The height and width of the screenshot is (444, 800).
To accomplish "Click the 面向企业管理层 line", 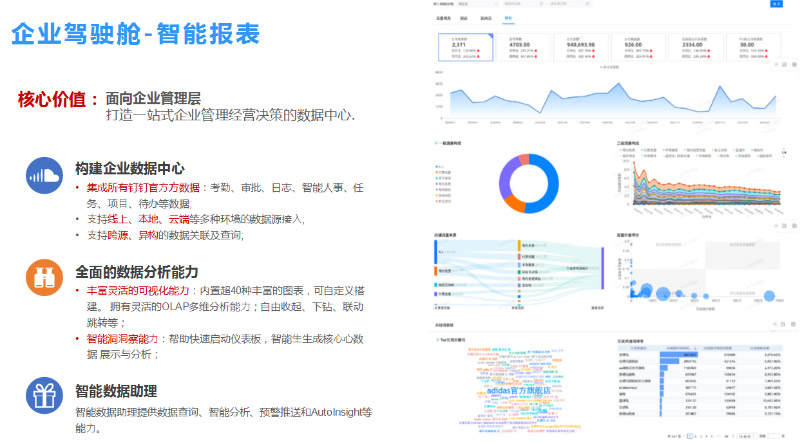I will [153, 98].
